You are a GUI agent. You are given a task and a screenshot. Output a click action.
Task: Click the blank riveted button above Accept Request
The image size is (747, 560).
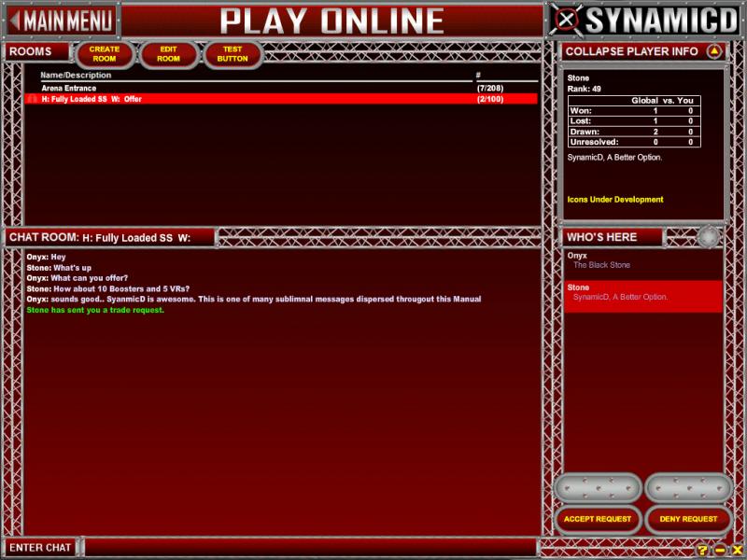click(598, 487)
